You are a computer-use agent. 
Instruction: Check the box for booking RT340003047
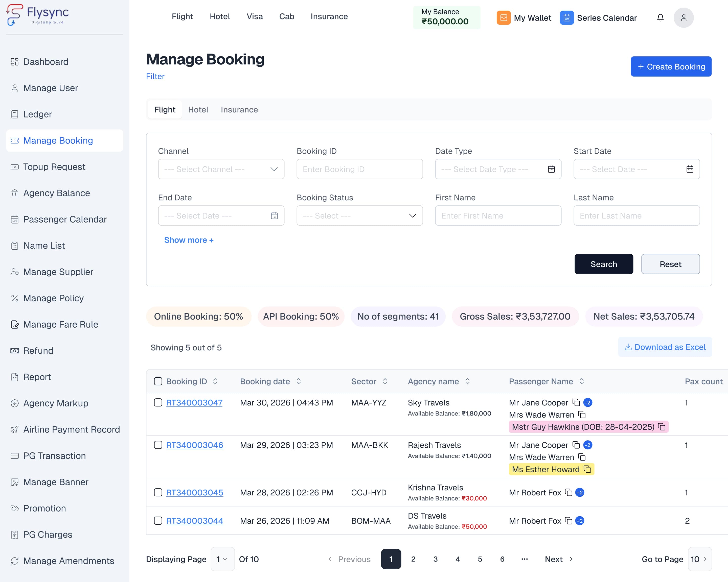point(158,402)
